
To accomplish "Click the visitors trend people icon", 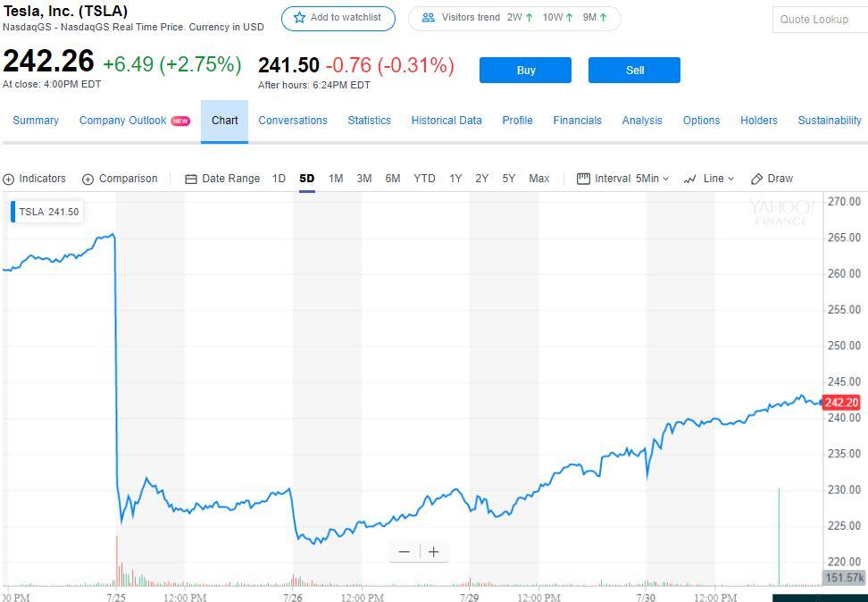I will (429, 18).
